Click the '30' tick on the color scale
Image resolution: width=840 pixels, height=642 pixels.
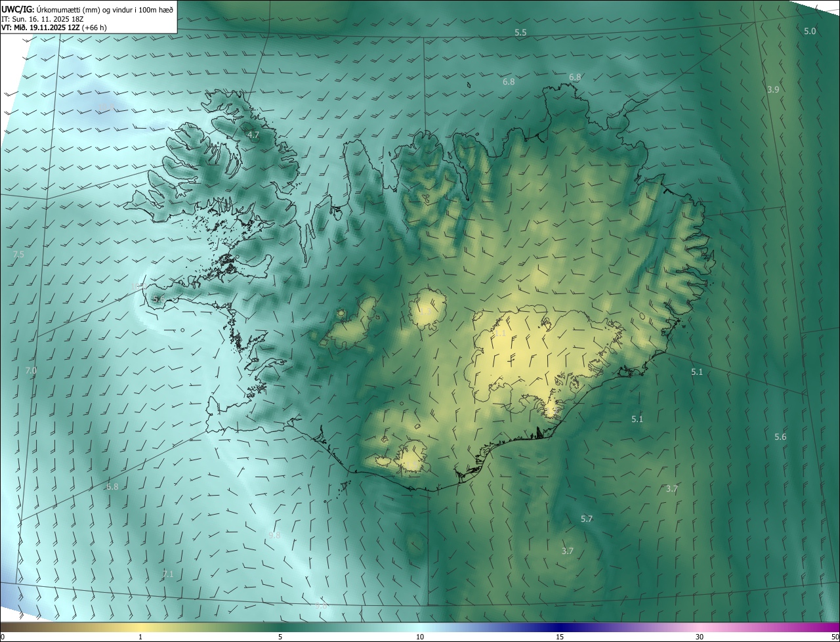point(700,637)
